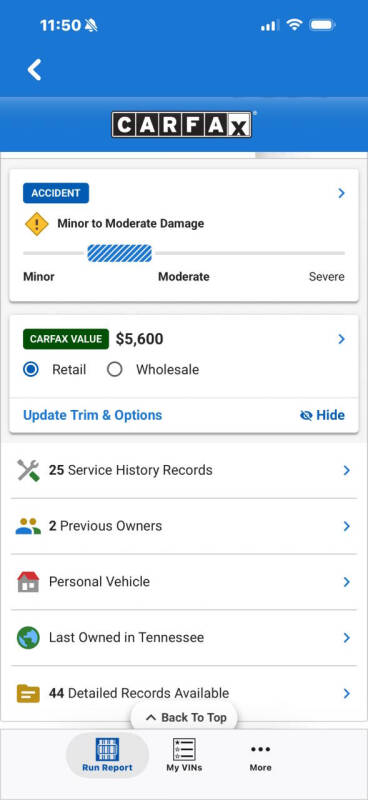Tap Update Trim & Options link

pyautogui.click(x=92, y=415)
